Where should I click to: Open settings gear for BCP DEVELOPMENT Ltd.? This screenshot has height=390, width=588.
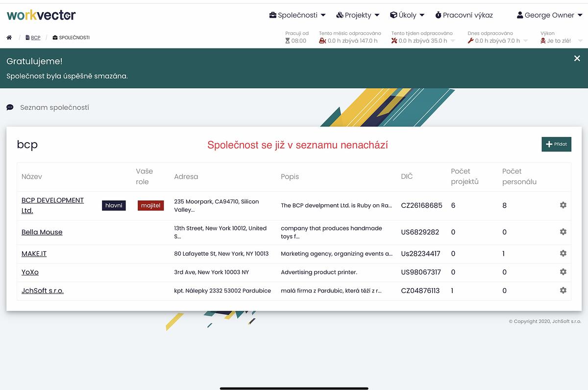[x=563, y=205]
